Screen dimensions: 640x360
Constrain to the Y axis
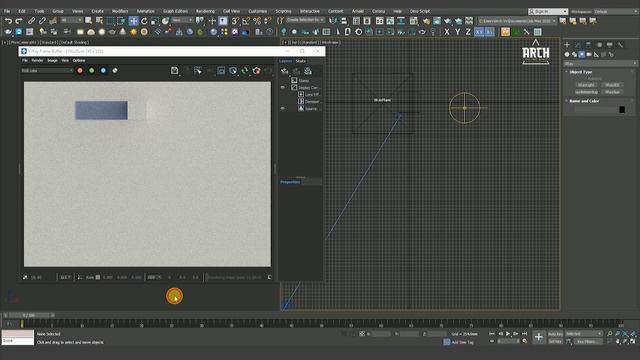458,32
